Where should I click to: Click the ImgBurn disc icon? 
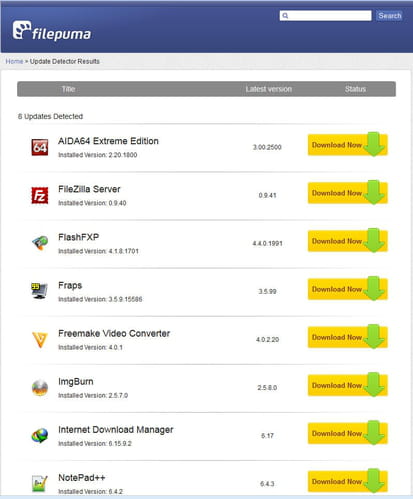click(40, 388)
